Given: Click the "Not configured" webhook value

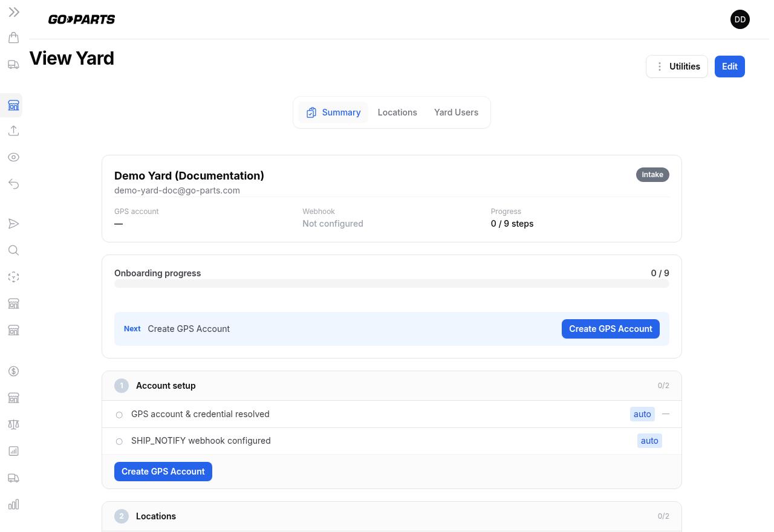Looking at the screenshot, I should click(x=333, y=224).
